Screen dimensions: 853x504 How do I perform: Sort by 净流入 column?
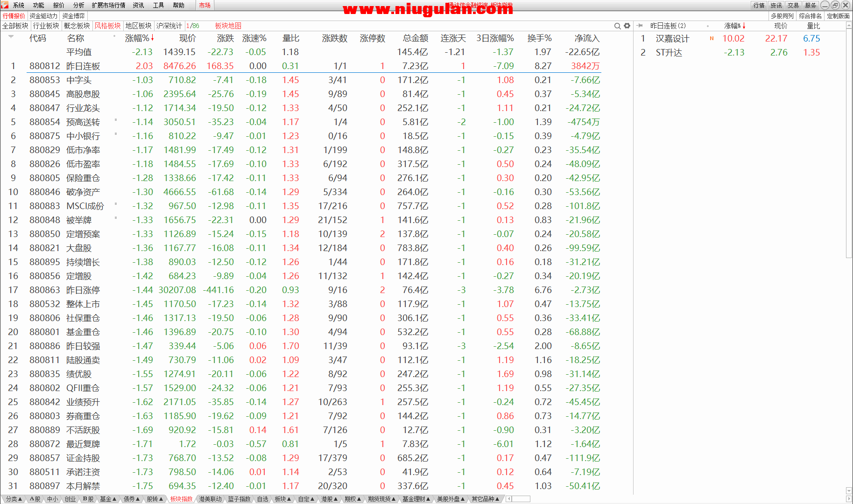pyautogui.click(x=587, y=38)
